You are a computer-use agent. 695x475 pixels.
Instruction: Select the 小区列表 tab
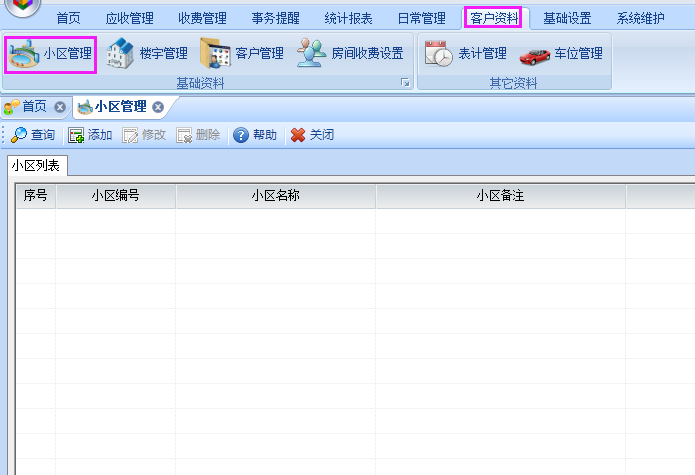click(36, 166)
